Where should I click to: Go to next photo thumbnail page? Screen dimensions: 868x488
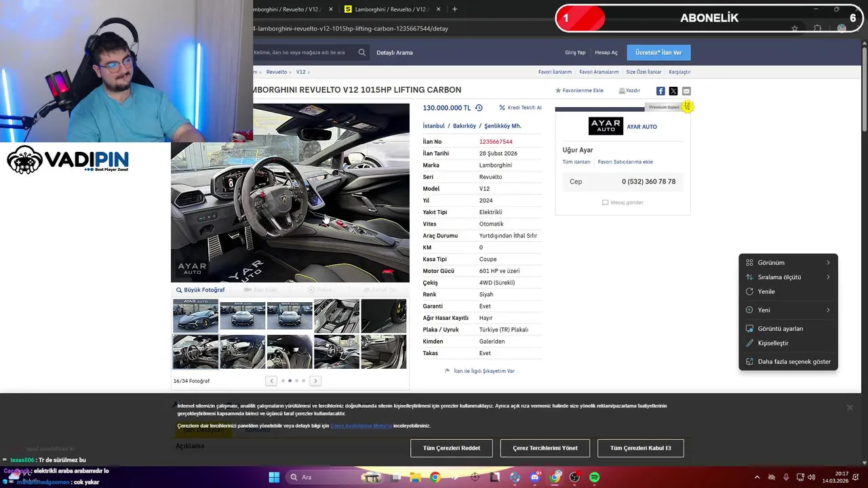(315, 381)
